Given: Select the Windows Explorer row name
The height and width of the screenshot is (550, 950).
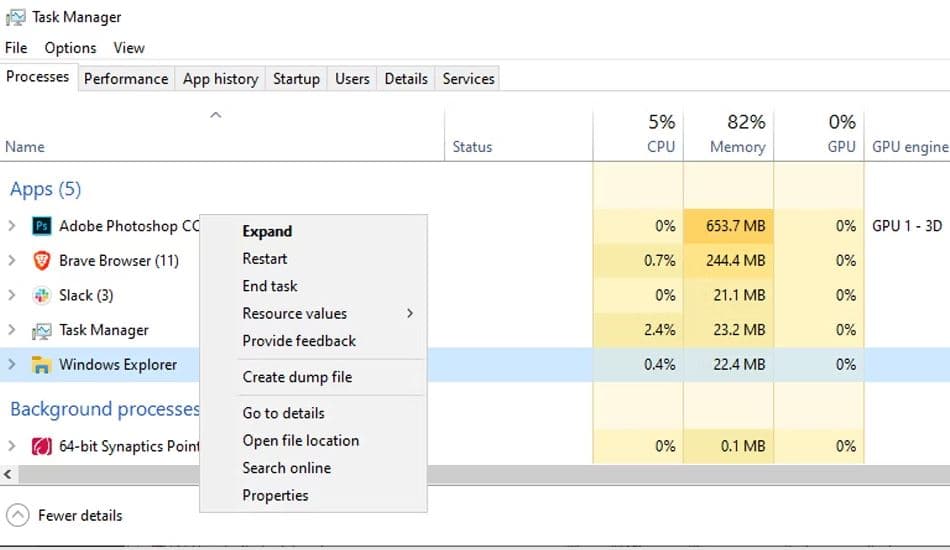Looking at the screenshot, I should (x=118, y=365).
